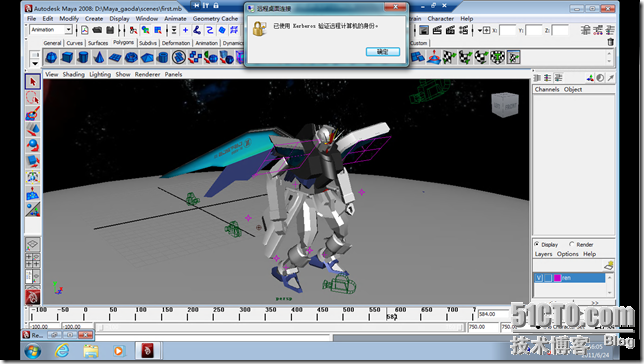The width and height of the screenshot is (644, 364).
Task: Open the Channels menu in Channel Box
Action: 547,89
